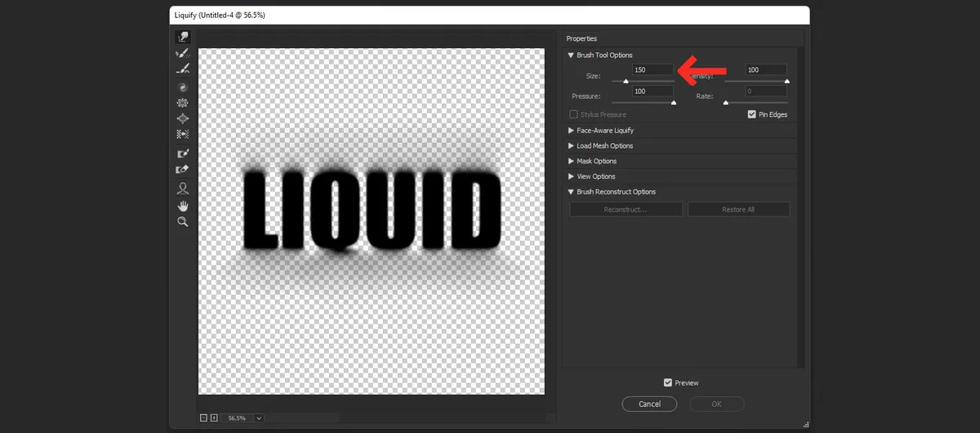Click the Density slider handle
The width and height of the screenshot is (980, 433).
[787, 81]
